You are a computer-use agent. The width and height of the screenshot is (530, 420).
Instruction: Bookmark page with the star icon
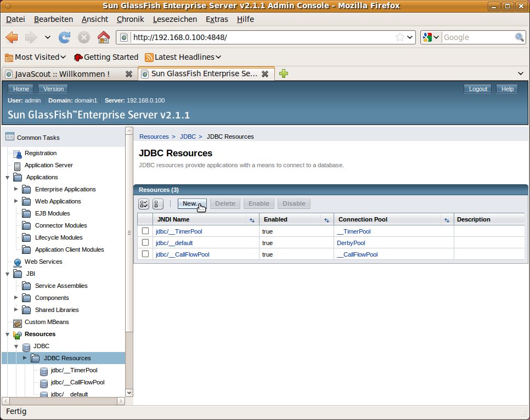coord(400,37)
